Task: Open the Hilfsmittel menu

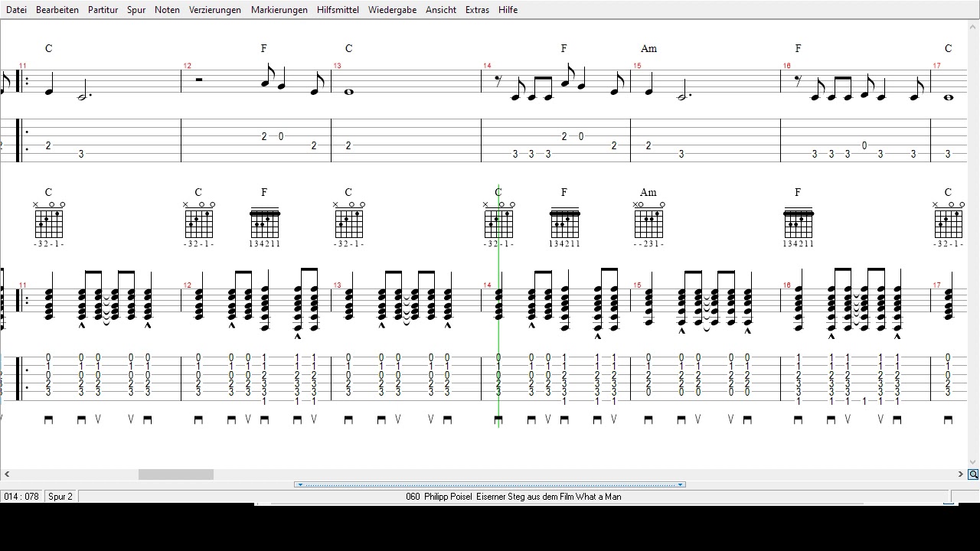Action: click(x=338, y=10)
